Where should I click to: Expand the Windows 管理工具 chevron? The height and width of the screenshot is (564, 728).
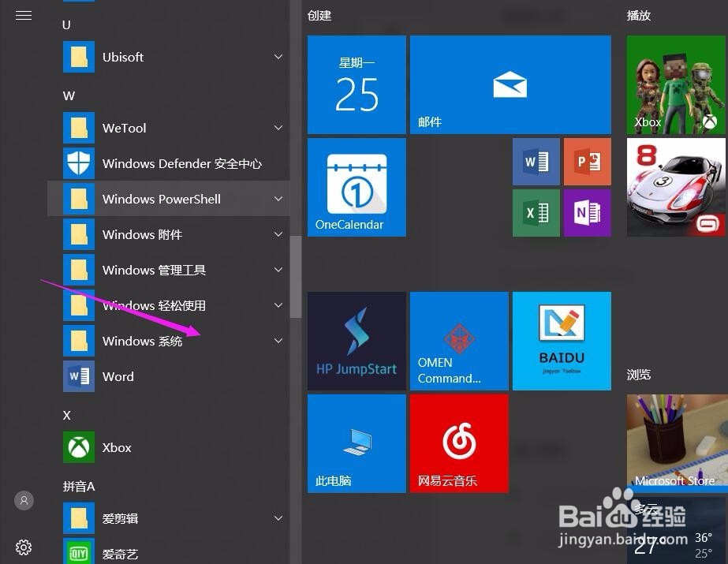coord(278,270)
